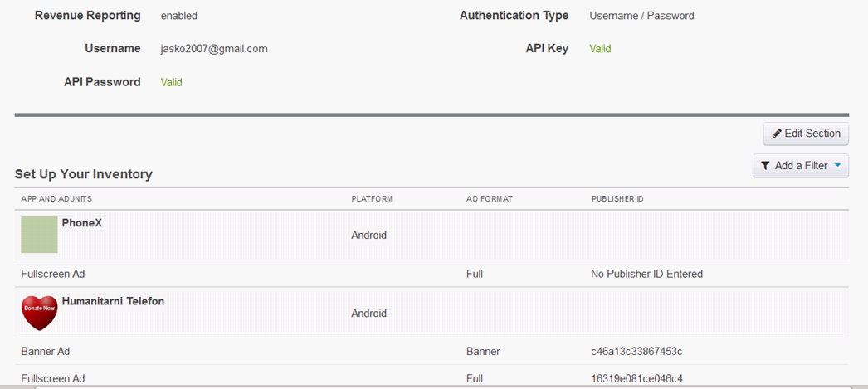Click the Ad Format column header

(x=490, y=199)
